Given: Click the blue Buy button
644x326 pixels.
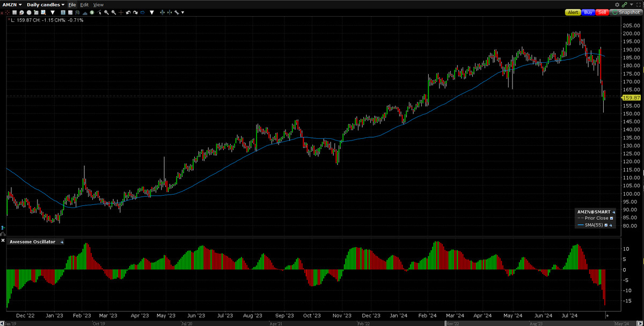Looking at the screenshot, I should point(588,12).
